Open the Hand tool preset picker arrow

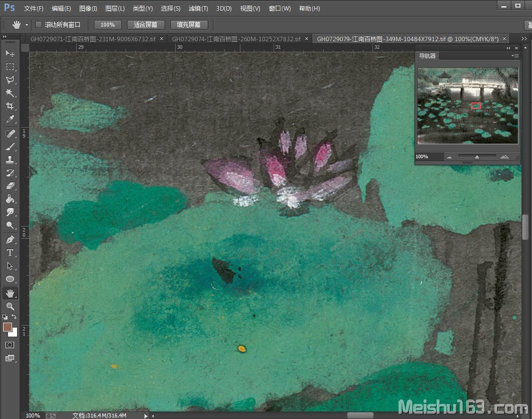(x=27, y=25)
